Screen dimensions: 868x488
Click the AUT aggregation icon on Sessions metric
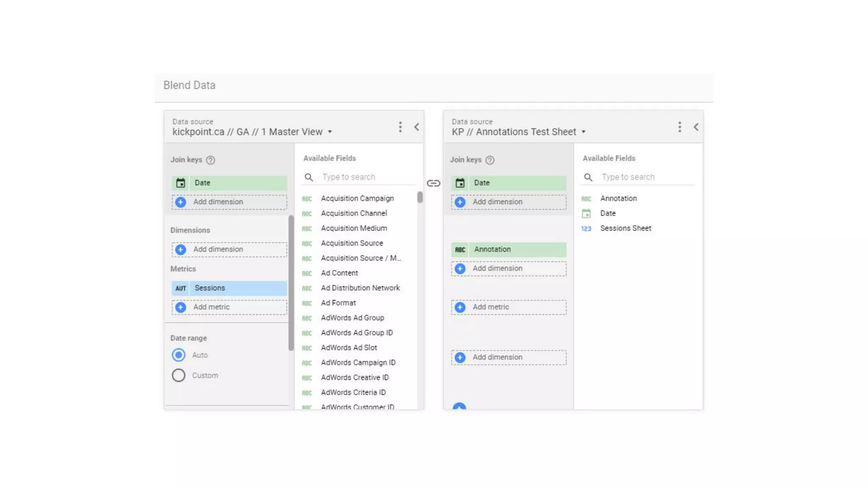pyautogui.click(x=181, y=288)
